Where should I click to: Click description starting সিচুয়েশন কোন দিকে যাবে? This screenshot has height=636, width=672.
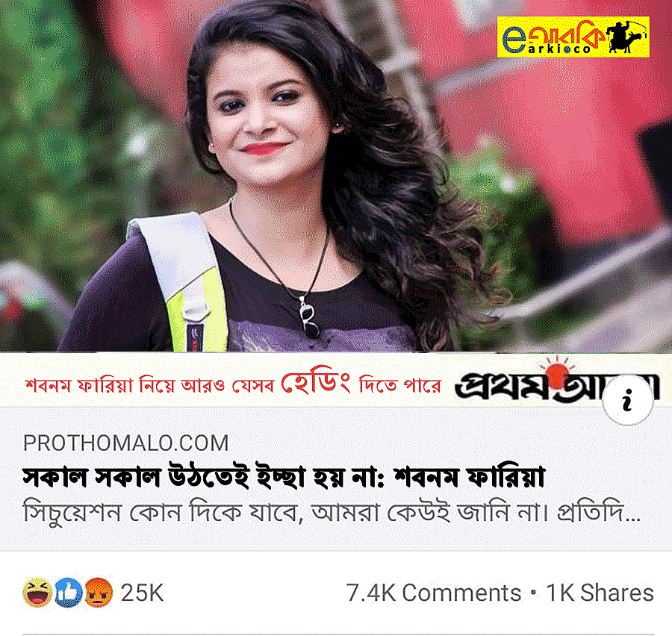coord(332,513)
